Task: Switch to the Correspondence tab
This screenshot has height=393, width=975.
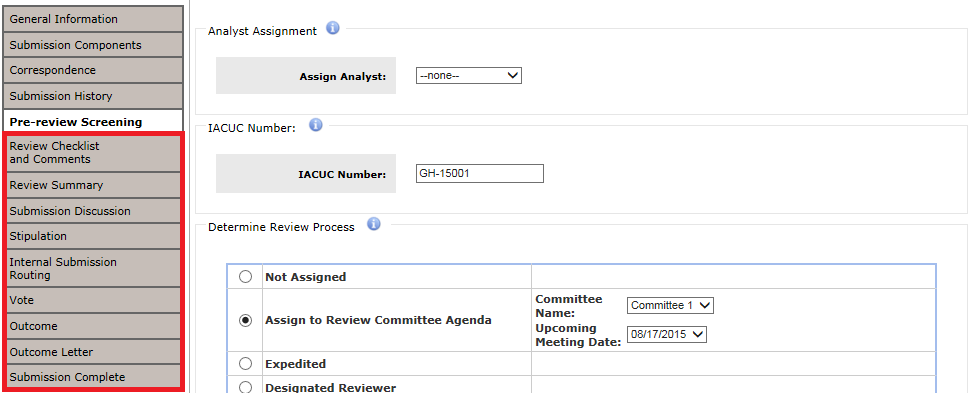Action: pos(93,70)
